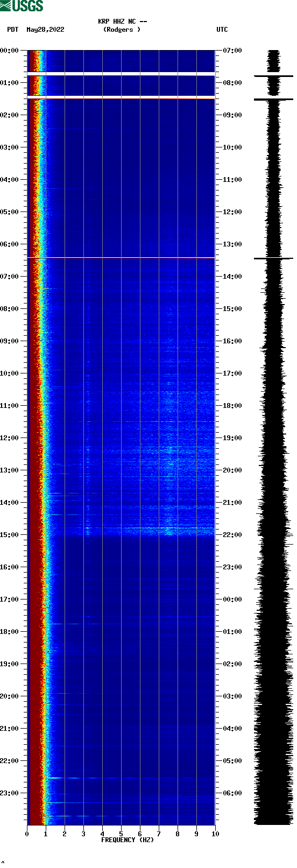Click the seismogram waveform trace at the right
Image resolution: width=297 pixels, height=868 pixels.
click(x=273, y=437)
